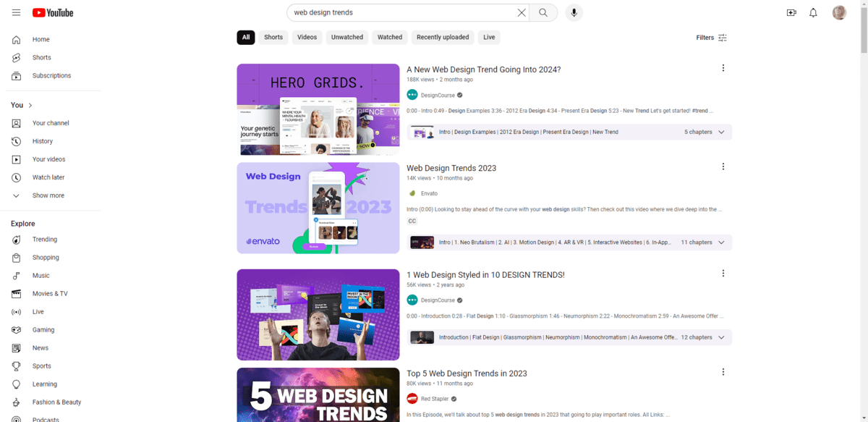Screen dimensions: 868x422
Task: Expand the 11 chapters list
Action: pyautogui.click(x=720, y=242)
